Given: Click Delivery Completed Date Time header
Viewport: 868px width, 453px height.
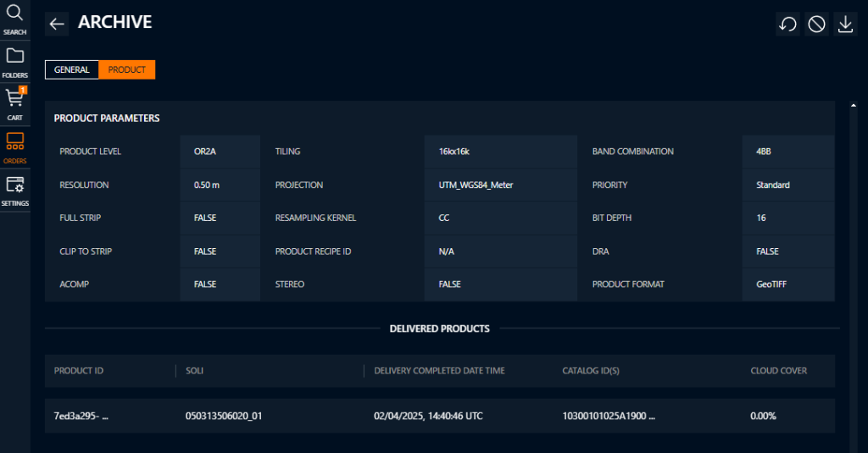Looking at the screenshot, I should click(452, 371).
